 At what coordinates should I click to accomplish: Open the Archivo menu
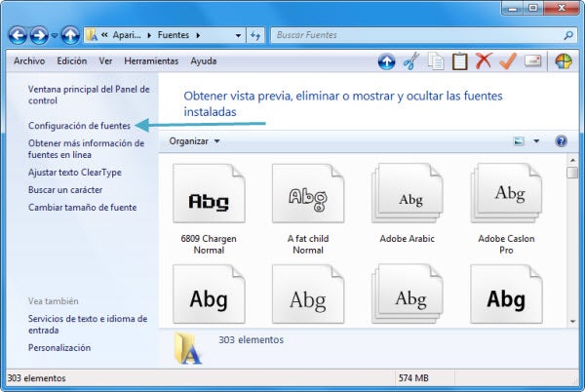(x=29, y=60)
